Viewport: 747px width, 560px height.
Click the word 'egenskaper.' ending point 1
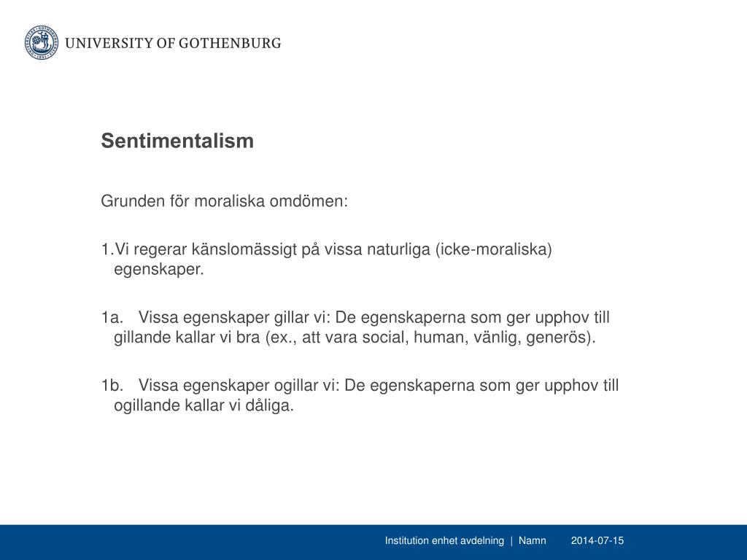tap(155, 270)
